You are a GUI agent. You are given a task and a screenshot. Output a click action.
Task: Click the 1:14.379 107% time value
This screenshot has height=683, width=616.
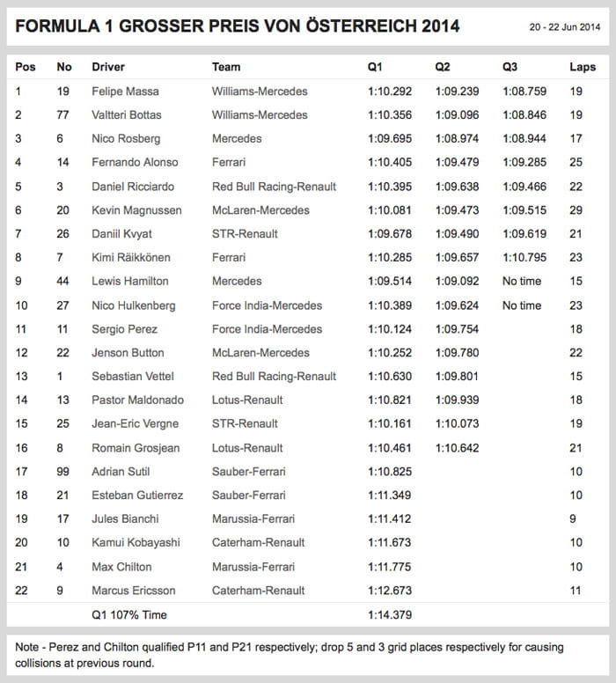tap(390, 614)
